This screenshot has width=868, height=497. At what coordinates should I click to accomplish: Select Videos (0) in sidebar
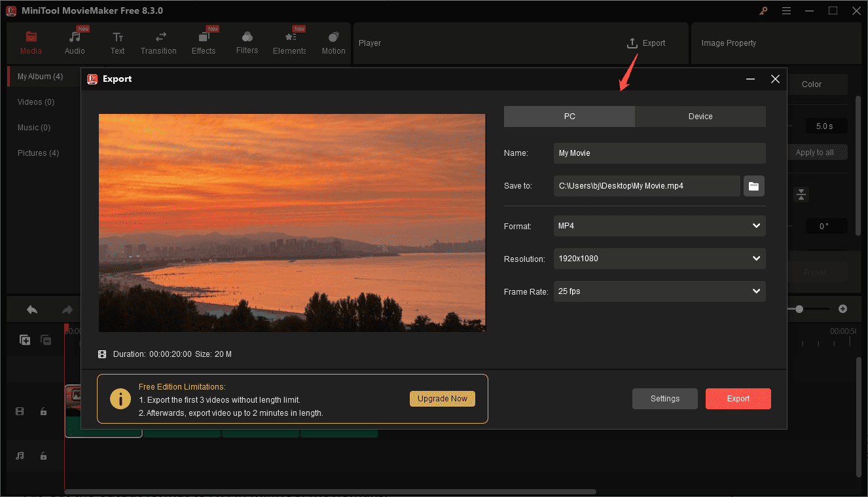point(36,102)
